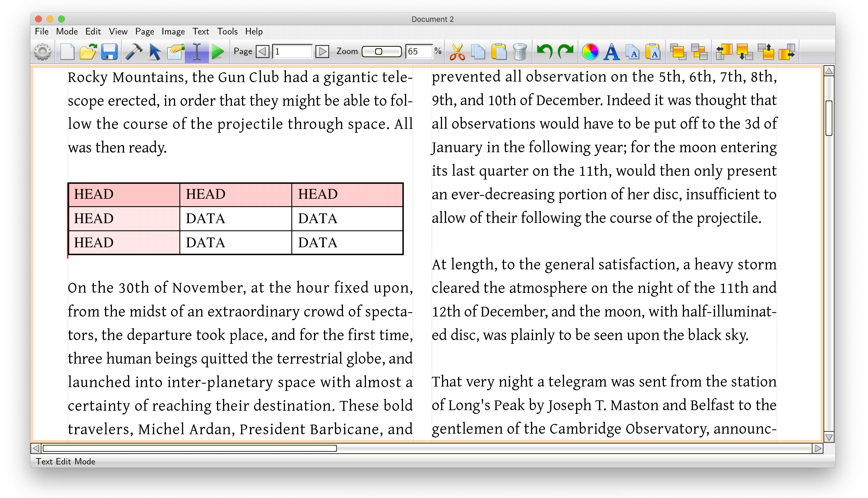Click the text 'That very night a telegram'
868x498 pixels.
(x=520, y=382)
